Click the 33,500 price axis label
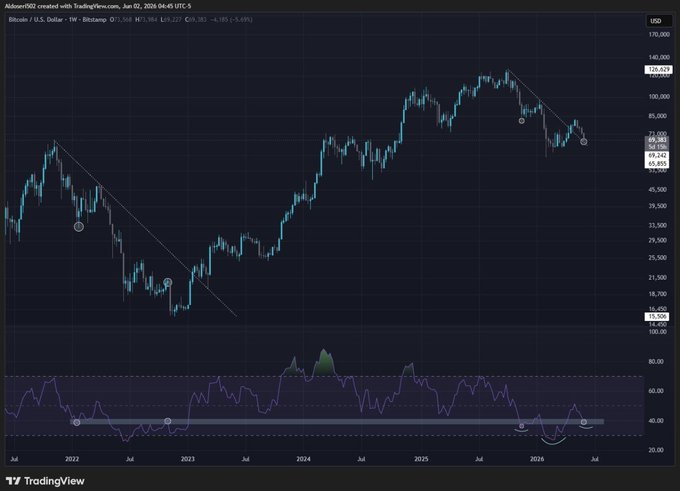This screenshot has height=491, width=680. [x=658, y=226]
